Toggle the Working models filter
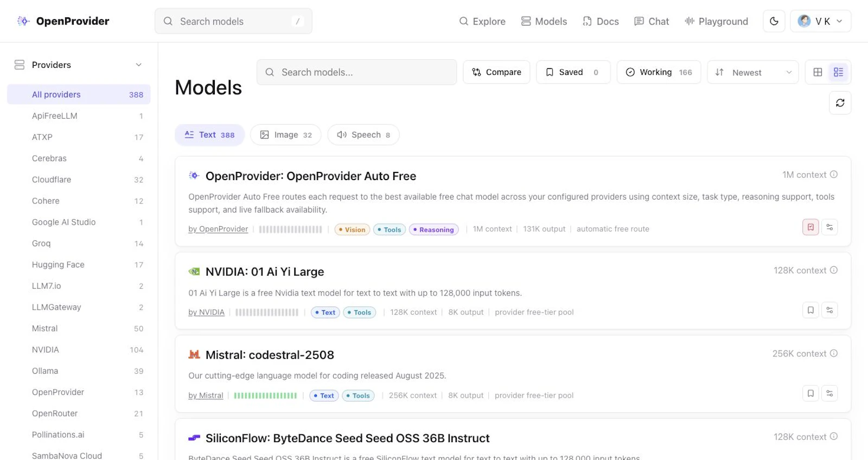The image size is (868, 460). click(x=659, y=72)
